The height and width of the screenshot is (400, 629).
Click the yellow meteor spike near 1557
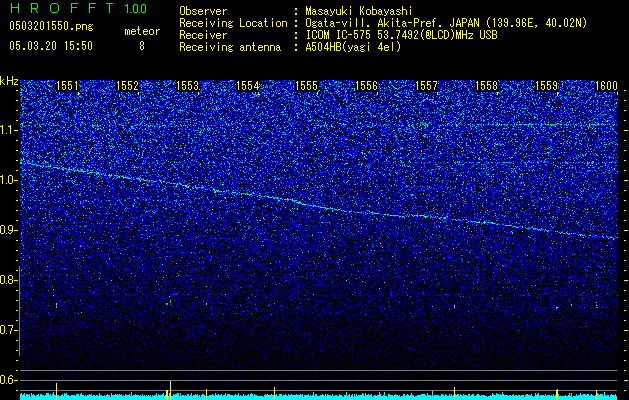click(x=454, y=393)
